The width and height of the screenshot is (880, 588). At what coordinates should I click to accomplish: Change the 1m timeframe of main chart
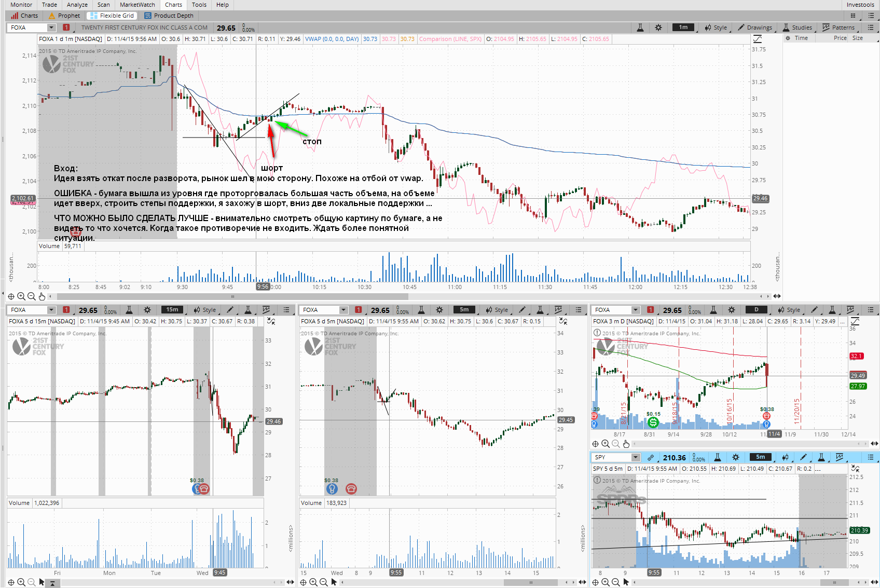pos(683,28)
